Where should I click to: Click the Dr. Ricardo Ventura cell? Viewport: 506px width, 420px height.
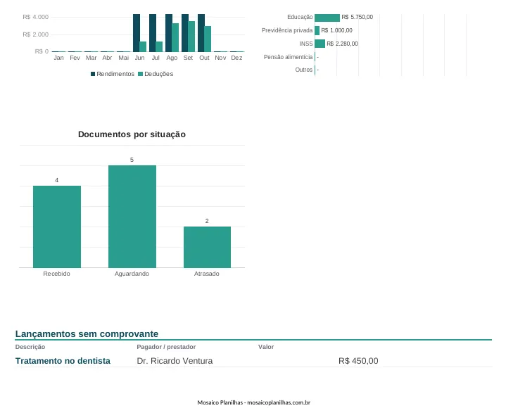tap(175, 361)
